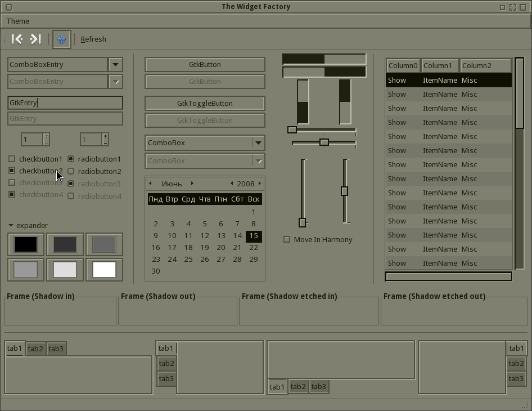Viewport: 532px width, 411px height.
Task: Select tab3 in bottom-tabs notebook
Action: tap(319, 387)
